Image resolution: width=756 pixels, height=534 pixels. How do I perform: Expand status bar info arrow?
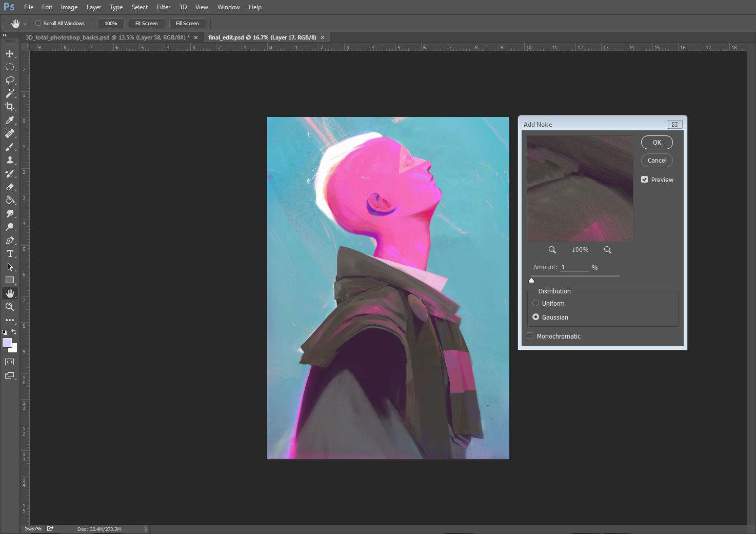point(146,529)
